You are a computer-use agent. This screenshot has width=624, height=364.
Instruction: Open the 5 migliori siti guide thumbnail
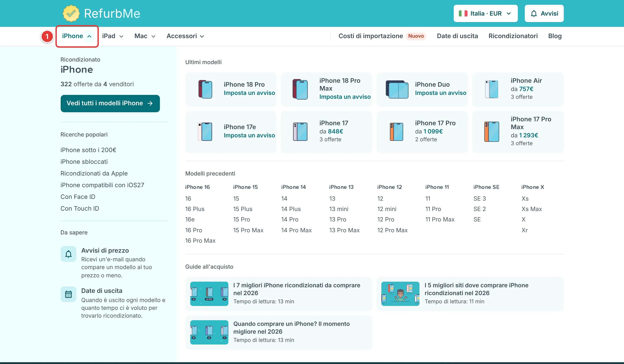400,294
